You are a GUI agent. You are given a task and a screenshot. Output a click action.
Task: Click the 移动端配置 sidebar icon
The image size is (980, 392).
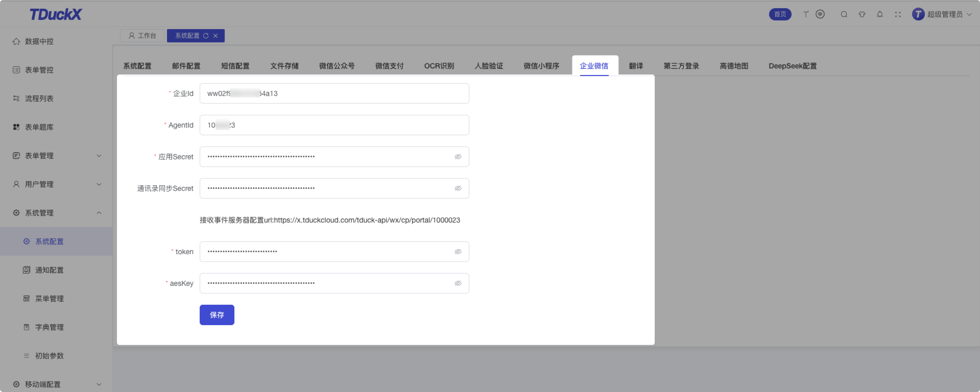pos(16,384)
